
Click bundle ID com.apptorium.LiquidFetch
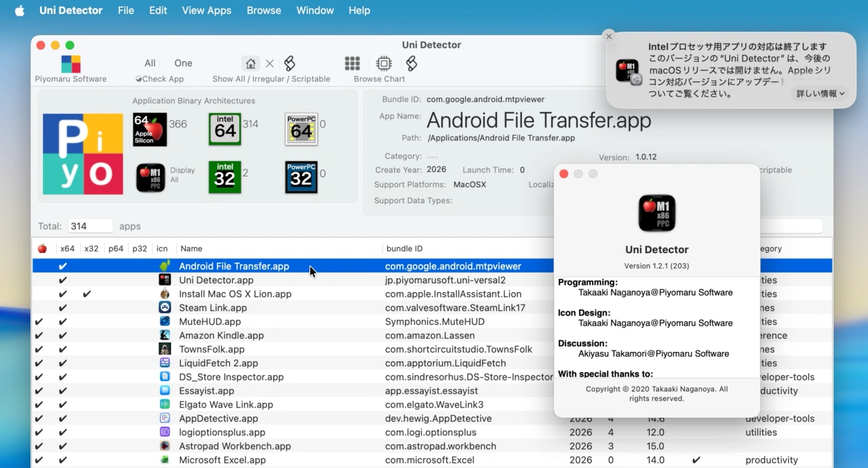(x=446, y=363)
